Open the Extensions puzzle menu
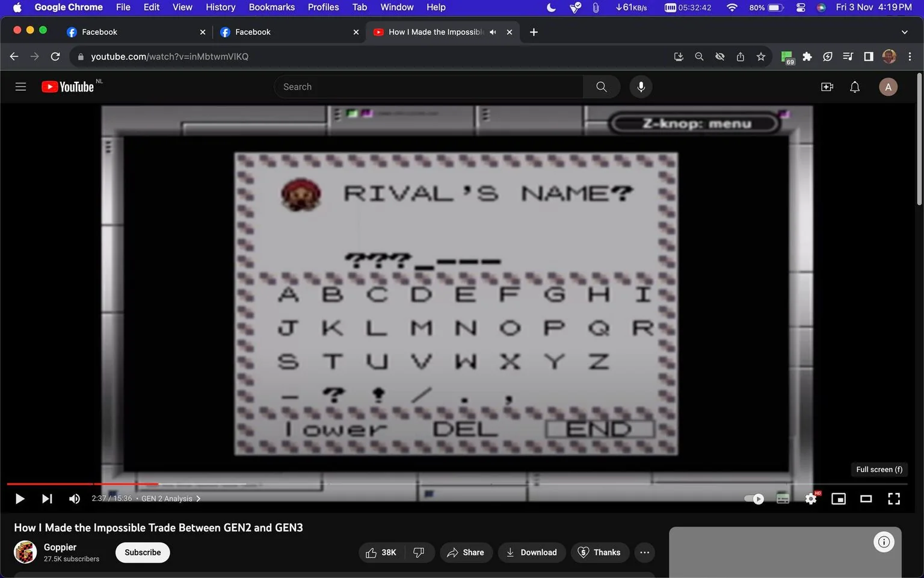The image size is (924, 578). click(807, 57)
